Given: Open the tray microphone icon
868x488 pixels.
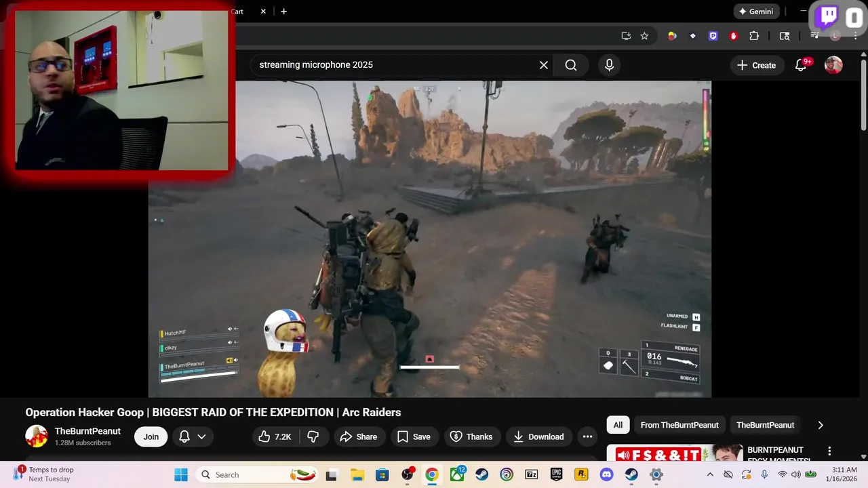Looking at the screenshot, I should (x=764, y=474).
